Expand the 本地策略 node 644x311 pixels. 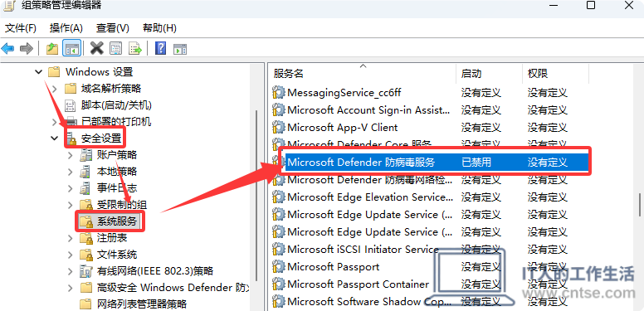tap(70, 172)
